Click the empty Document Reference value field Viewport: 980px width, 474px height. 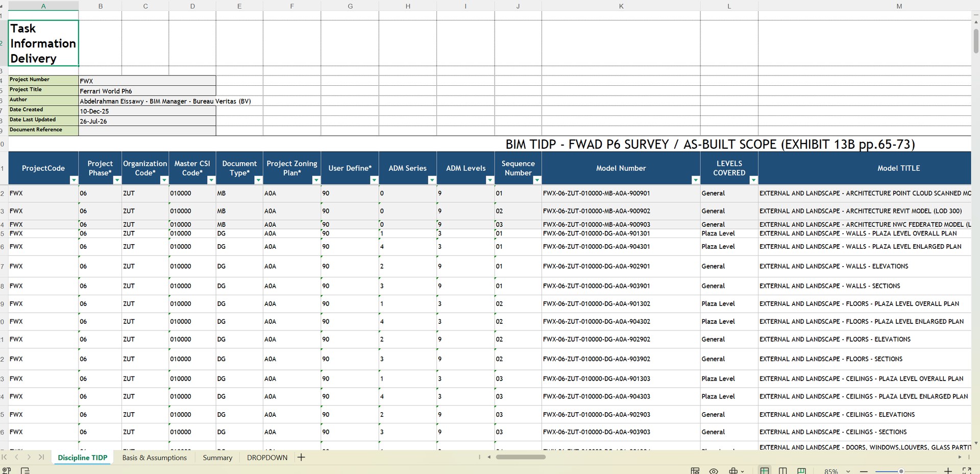(x=147, y=131)
